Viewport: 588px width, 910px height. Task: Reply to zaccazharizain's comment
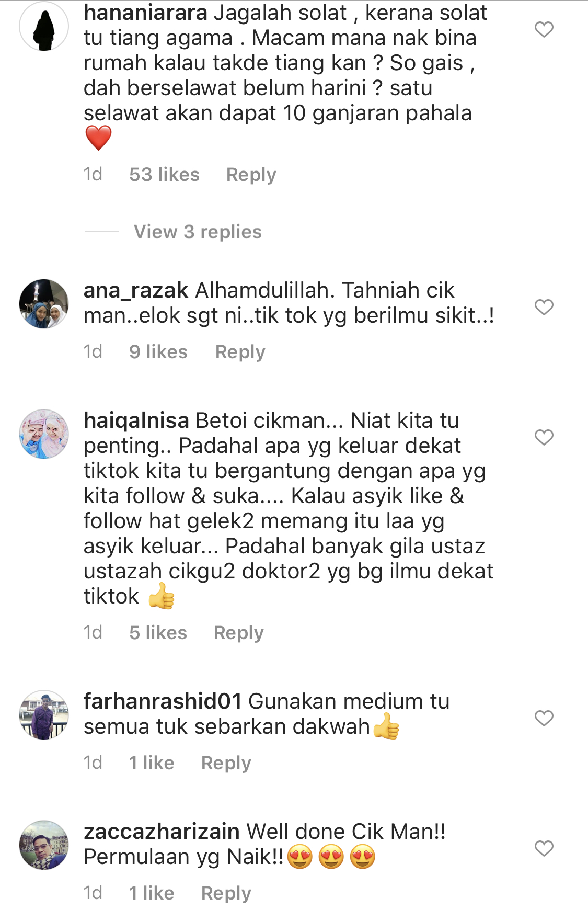point(226,893)
